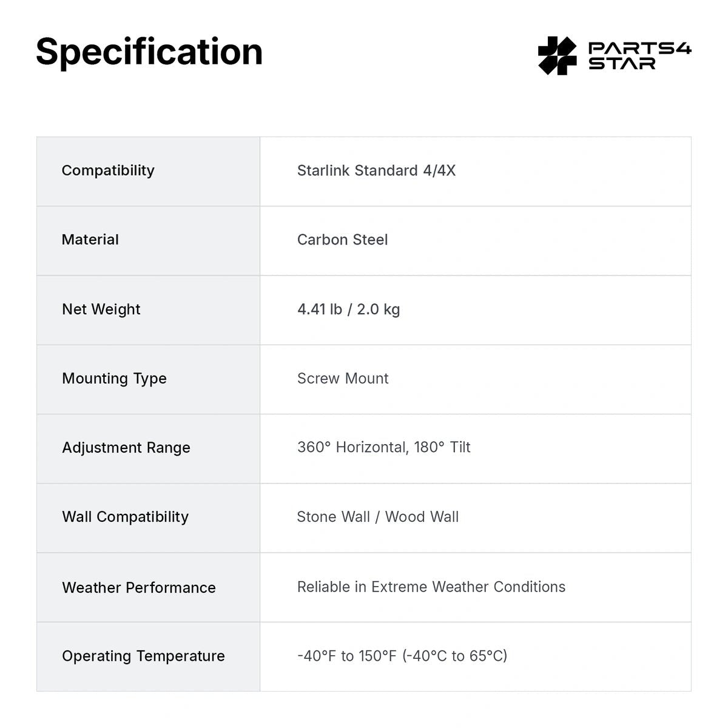
Task: Click the PARTS4 STAR brand text
Action: pos(640,56)
